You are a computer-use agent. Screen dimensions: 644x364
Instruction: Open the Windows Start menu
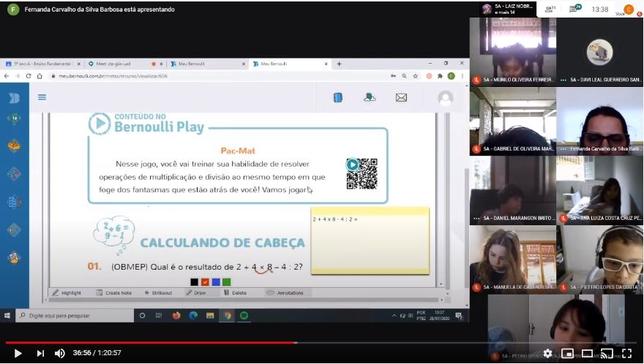[7, 316]
